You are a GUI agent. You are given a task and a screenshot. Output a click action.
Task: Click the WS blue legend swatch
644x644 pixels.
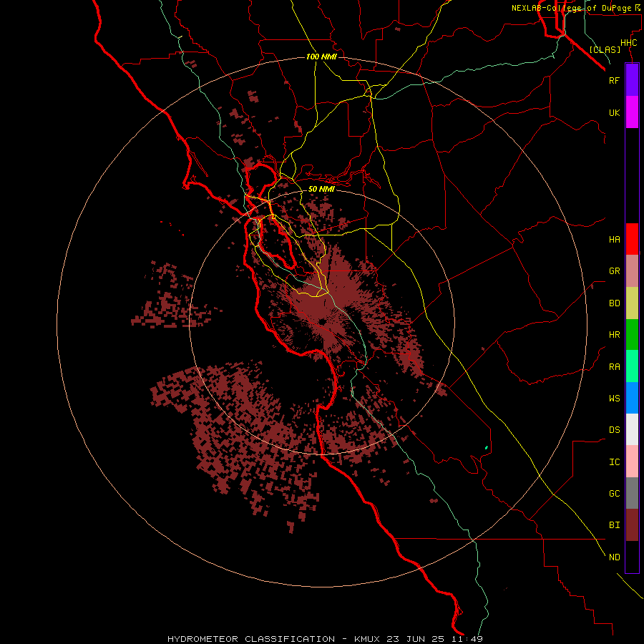632,398
